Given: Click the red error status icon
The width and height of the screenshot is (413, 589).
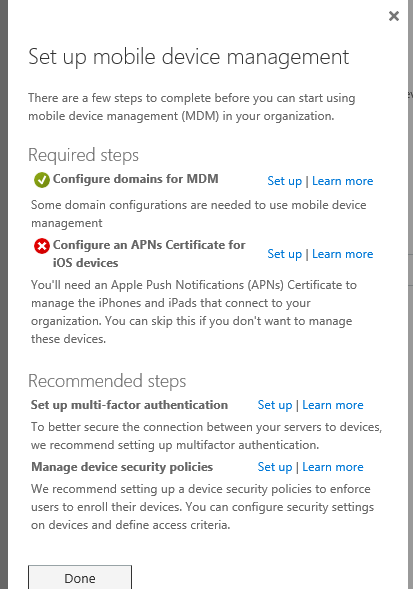Looking at the screenshot, I should coord(42,246).
